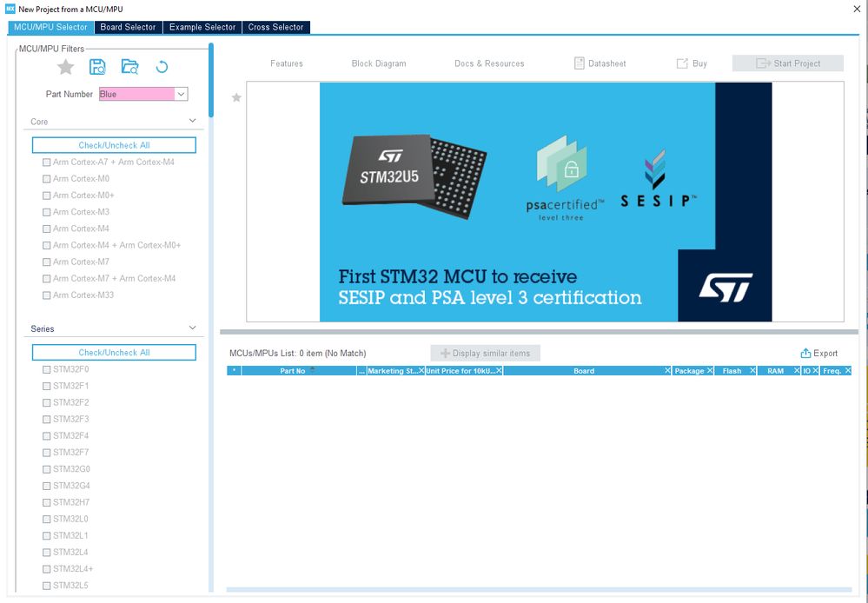Switch to the Cross Selector tab

click(x=275, y=27)
